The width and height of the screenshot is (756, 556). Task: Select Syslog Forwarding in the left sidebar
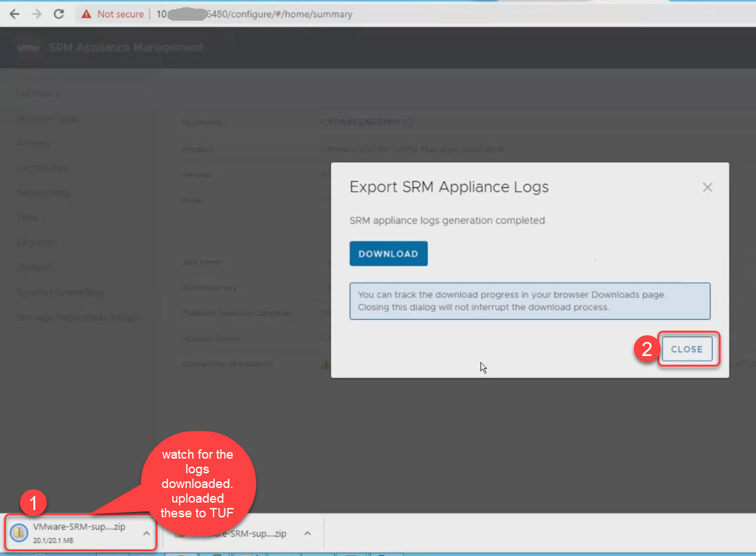click(60, 293)
